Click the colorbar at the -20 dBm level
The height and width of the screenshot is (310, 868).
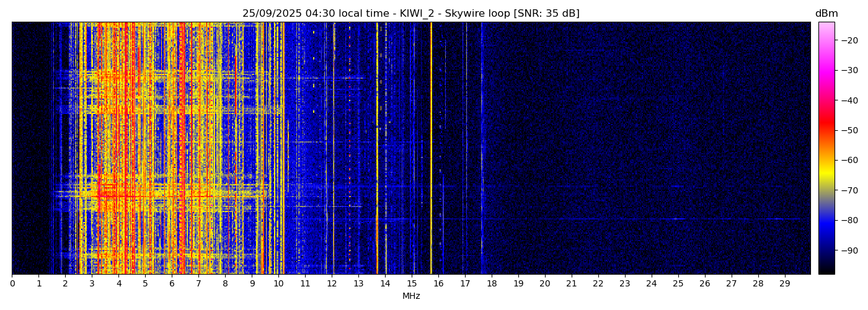coord(826,40)
